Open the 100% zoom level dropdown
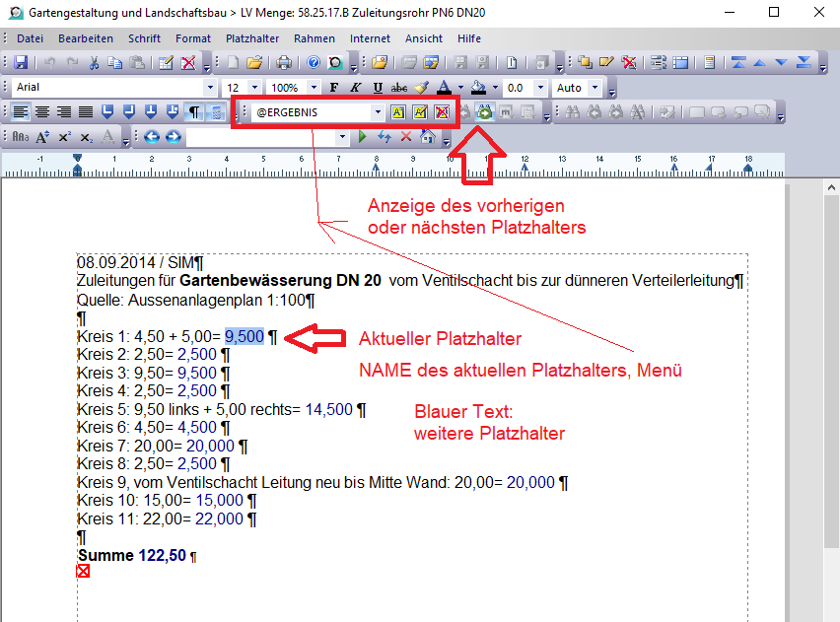The width and height of the screenshot is (840, 622). (x=313, y=88)
